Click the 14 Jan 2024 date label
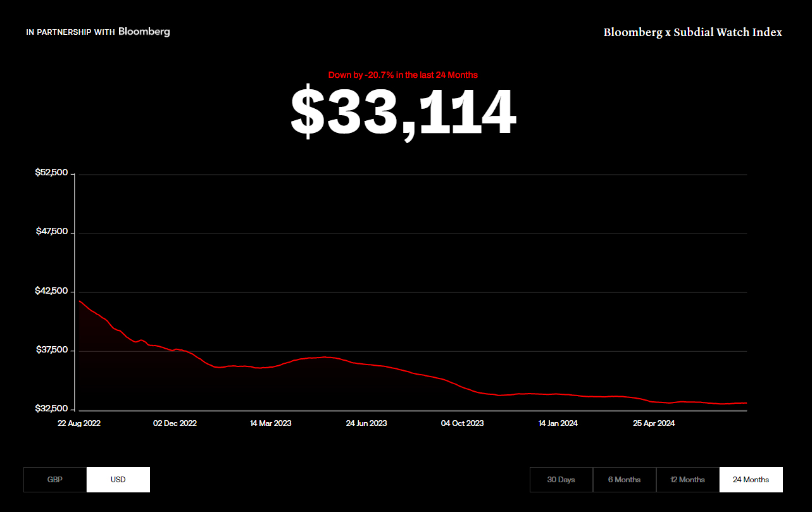This screenshot has height=512, width=812. tap(558, 423)
